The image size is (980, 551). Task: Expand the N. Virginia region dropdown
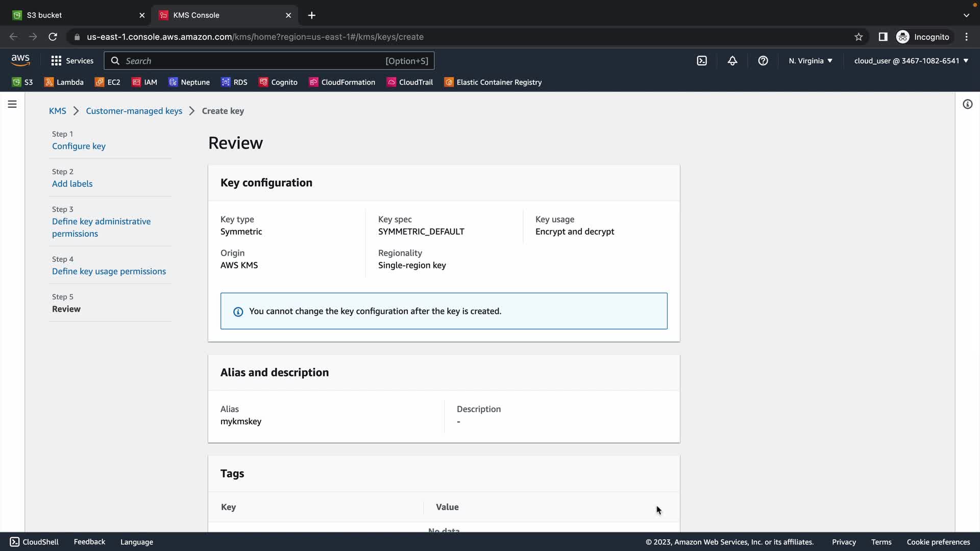coord(810,61)
